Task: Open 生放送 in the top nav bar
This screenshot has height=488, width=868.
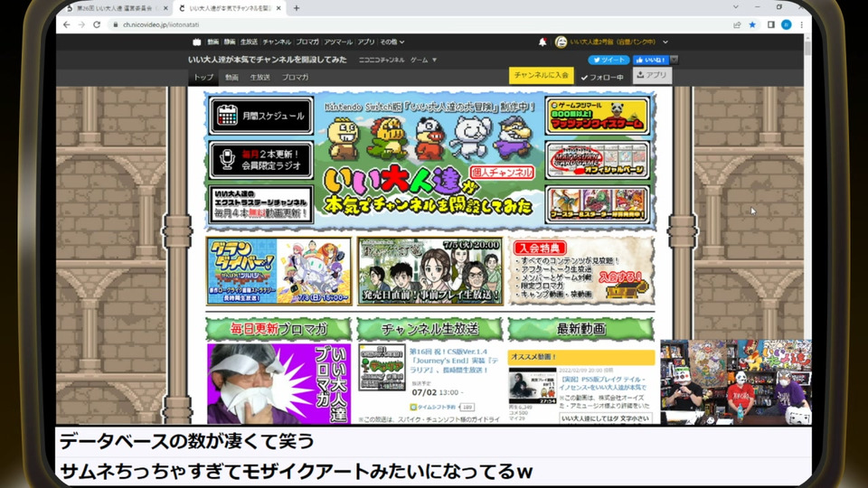Action: point(249,42)
